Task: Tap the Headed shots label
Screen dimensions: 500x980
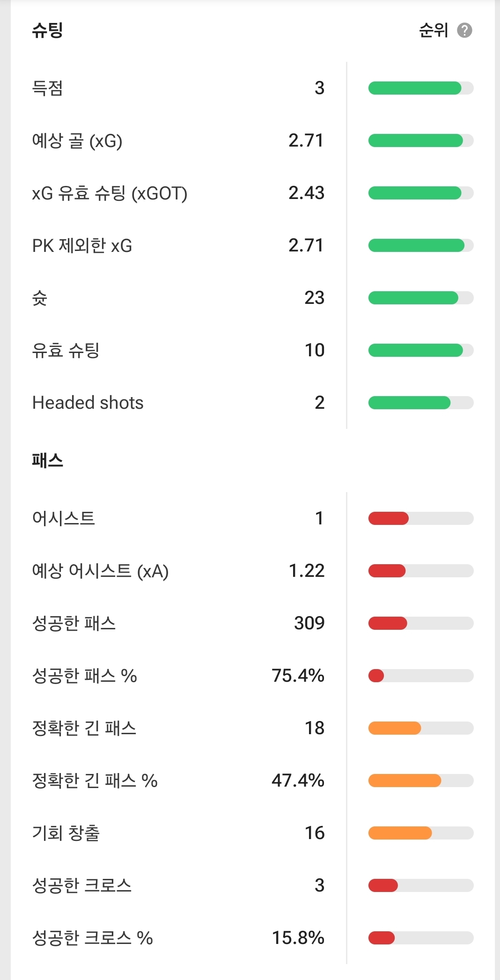Action: [88, 403]
